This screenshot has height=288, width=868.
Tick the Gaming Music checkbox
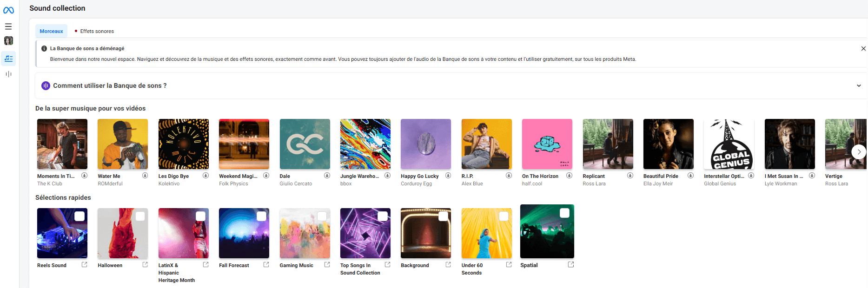tap(322, 216)
